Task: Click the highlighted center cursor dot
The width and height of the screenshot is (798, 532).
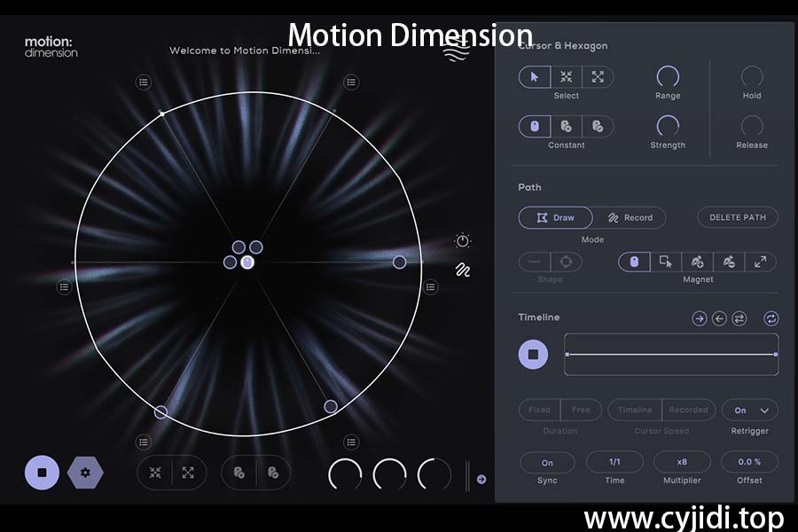Action: pyautogui.click(x=247, y=262)
